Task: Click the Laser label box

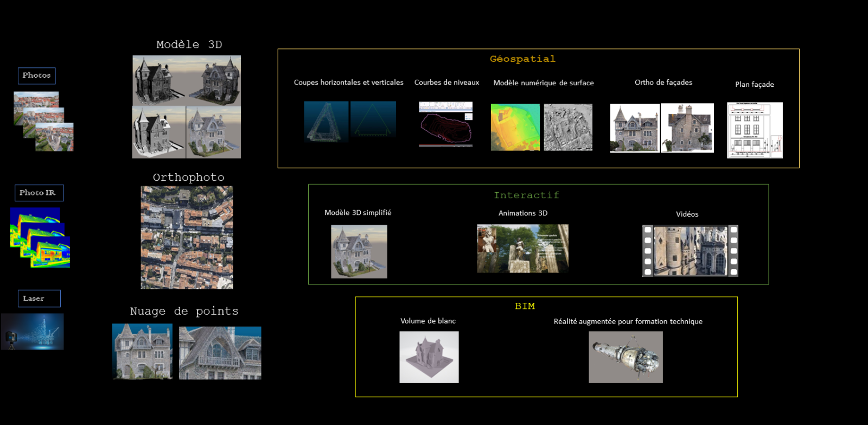Action: (x=39, y=299)
